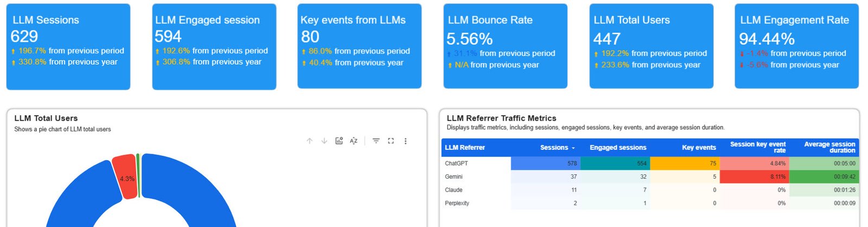Click the 233.6% from previous year text
Image resolution: width=868 pixels, height=227 pixels.
(x=650, y=65)
